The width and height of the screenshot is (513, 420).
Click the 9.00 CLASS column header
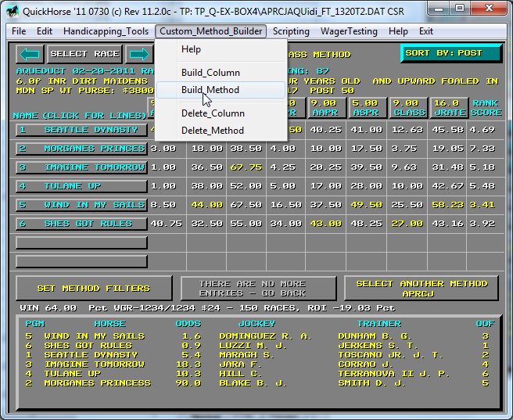pyautogui.click(x=409, y=107)
